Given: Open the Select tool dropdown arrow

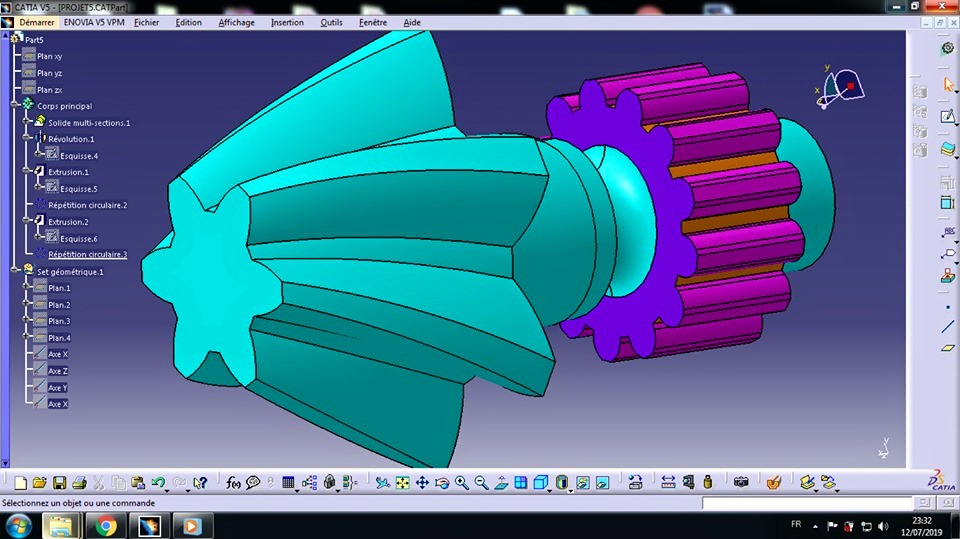Looking at the screenshot, I should point(956,91).
